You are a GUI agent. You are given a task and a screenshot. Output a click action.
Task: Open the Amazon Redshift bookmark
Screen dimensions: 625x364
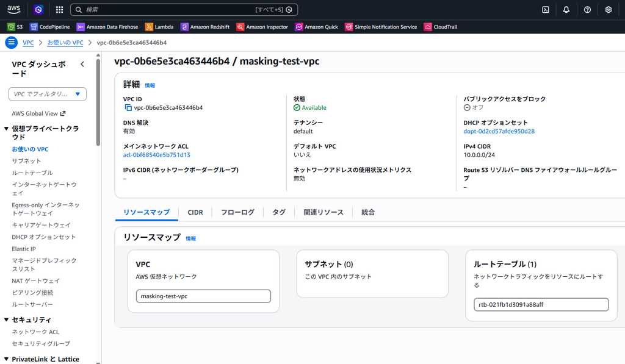click(205, 27)
